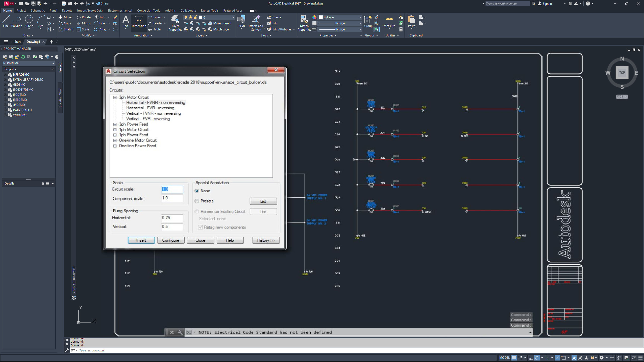Image resolution: width=644 pixels, height=362 pixels.
Task: Click the Horizontal rung spacing field
Action: pos(172,218)
